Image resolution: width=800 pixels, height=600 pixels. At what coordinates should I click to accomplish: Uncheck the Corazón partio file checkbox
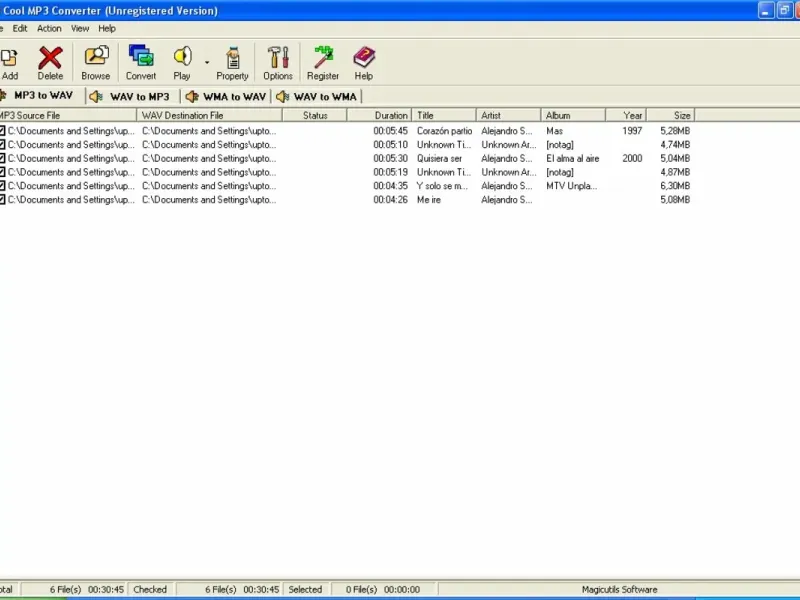click(x=3, y=131)
